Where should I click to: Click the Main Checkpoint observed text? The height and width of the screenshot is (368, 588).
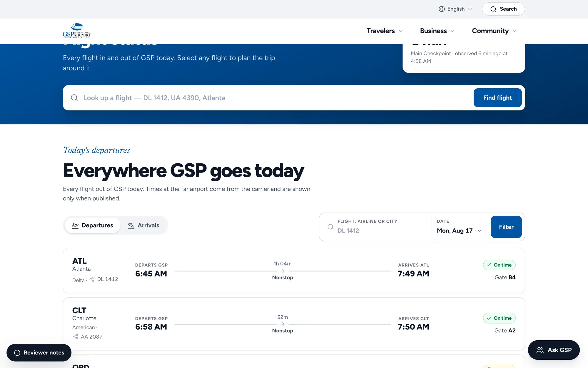pyautogui.click(x=459, y=57)
